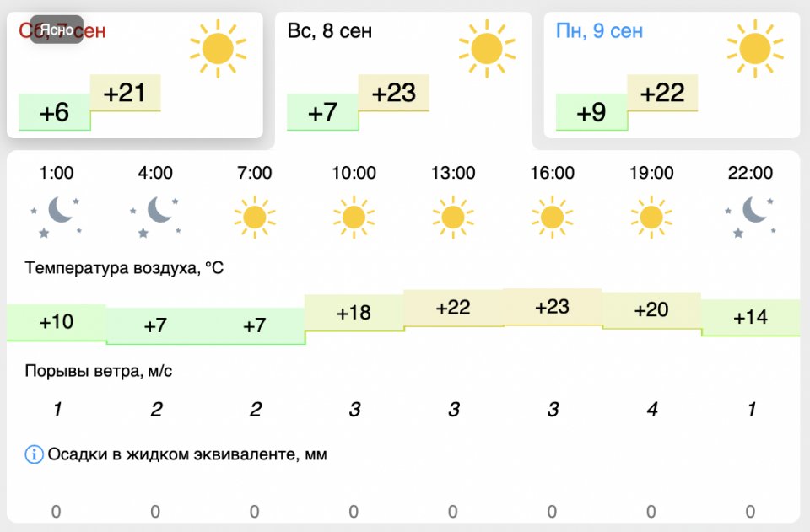
Task: Click the info icon beside Осадки label
Action: pyautogui.click(x=34, y=454)
